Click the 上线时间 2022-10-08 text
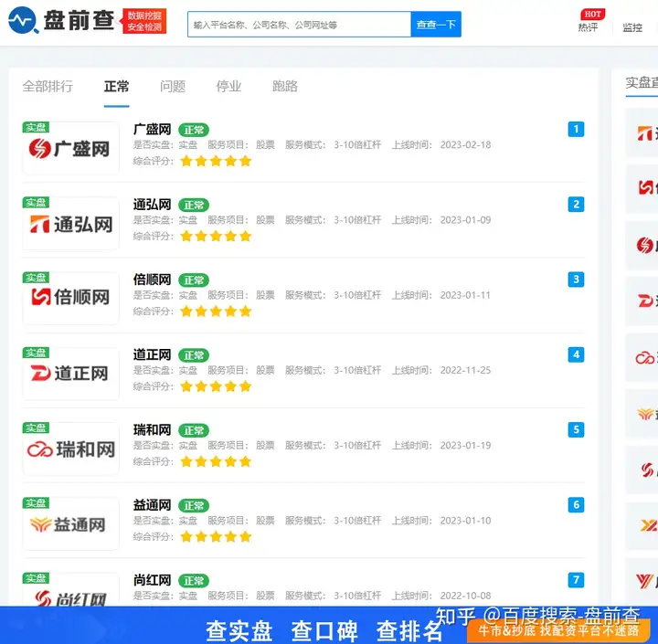This screenshot has width=658, height=644. (441, 596)
